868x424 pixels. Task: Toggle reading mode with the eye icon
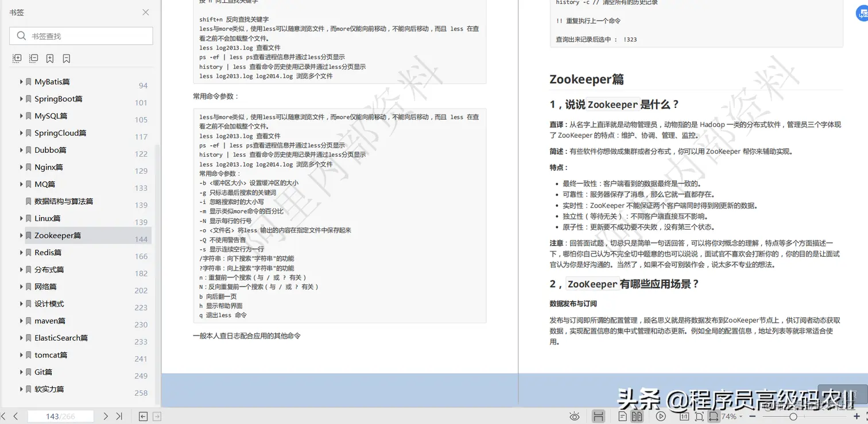pyautogui.click(x=574, y=416)
